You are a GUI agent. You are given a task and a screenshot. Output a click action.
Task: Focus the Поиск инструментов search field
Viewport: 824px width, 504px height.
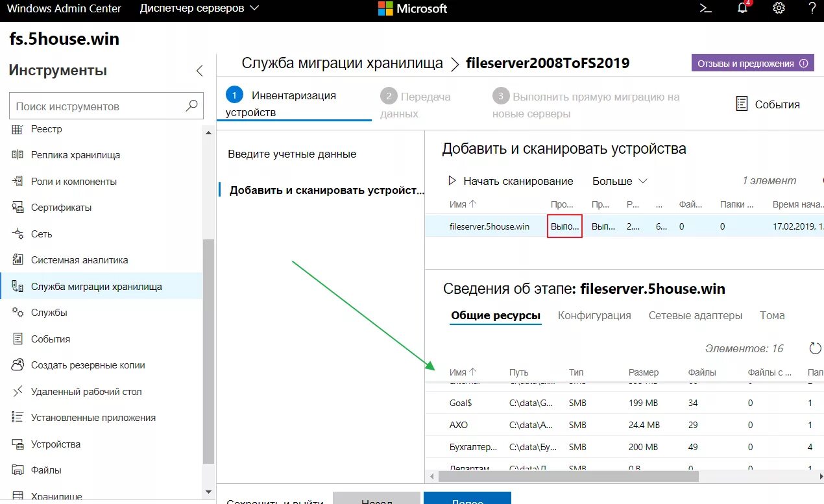tap(106, 106)
